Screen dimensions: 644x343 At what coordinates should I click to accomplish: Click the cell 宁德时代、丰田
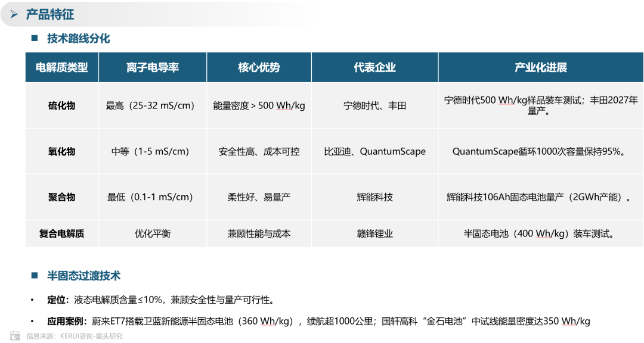coord(374,105)
